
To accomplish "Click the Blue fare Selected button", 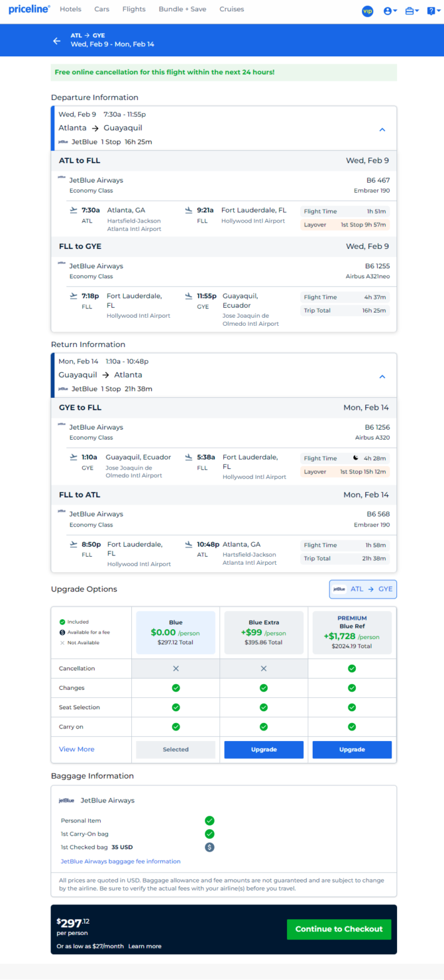I will (176, 750).
